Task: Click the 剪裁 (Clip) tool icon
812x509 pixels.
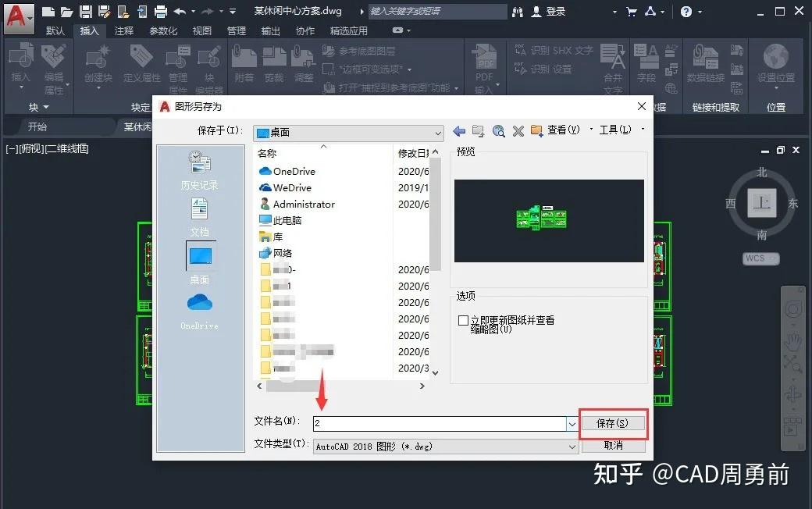Action: click(x=273, y=59)
